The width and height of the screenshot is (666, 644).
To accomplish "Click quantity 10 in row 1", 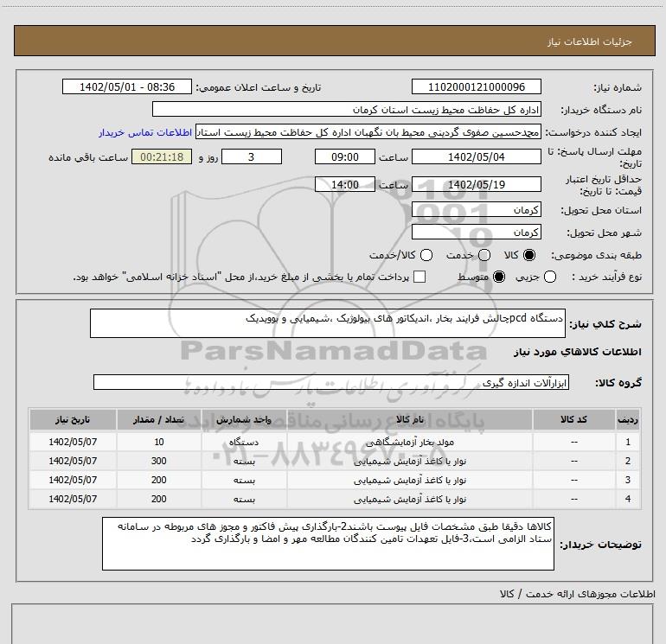I will coord(159,442).
